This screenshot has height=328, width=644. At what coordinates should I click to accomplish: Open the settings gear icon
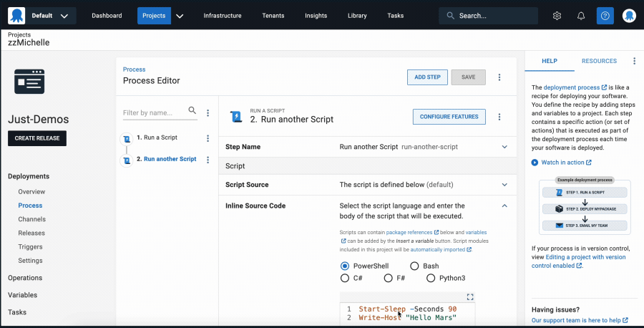(557, 16)
